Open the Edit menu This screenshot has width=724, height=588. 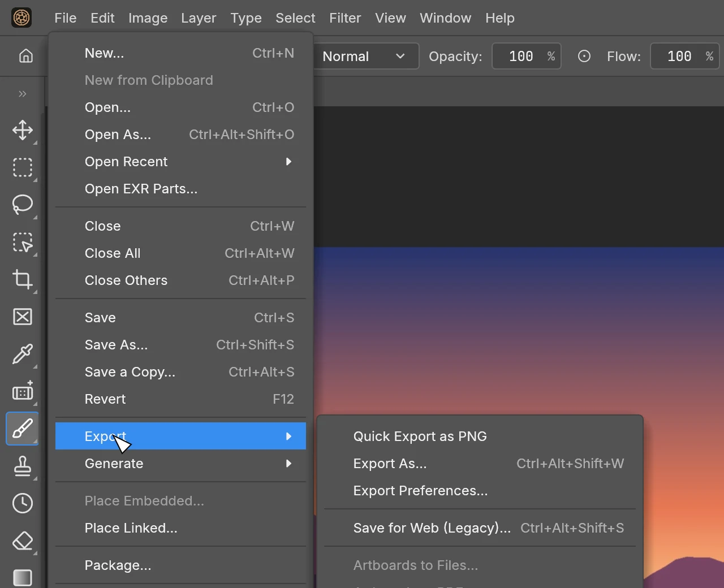[102, 18]
